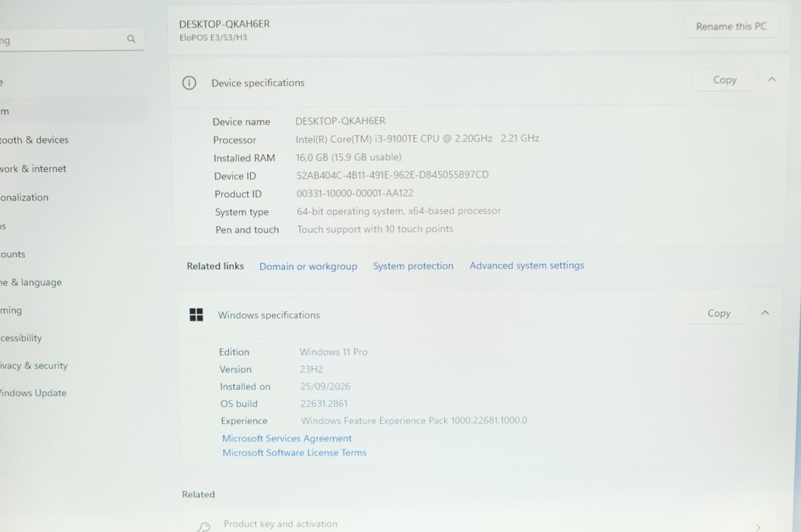
Task: Expand the Product key and activation chevron
Action: click(x=758, y=527)
